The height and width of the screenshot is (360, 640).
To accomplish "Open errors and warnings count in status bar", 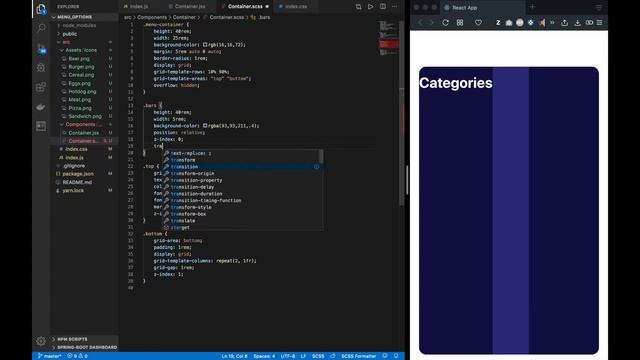I will tap(77, 356).
